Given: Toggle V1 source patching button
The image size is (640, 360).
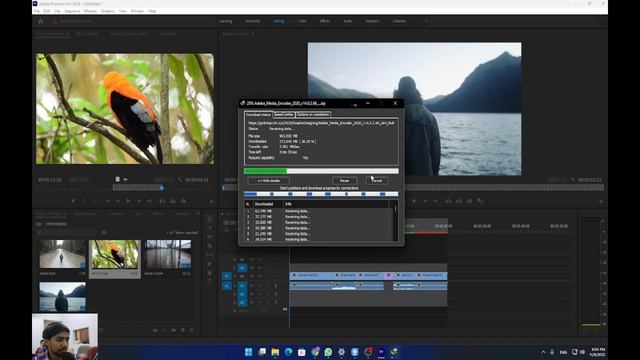Looking at the screenshot, I should [x=227, y=276].
